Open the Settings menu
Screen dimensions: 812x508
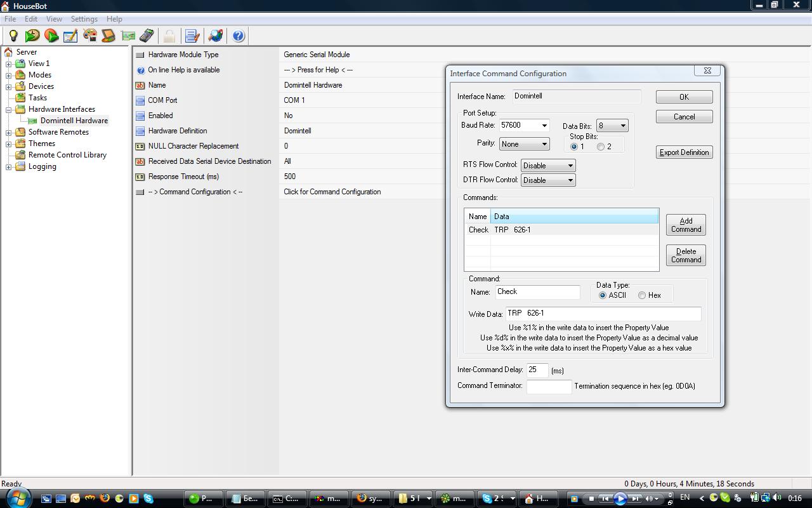[84, 19]
